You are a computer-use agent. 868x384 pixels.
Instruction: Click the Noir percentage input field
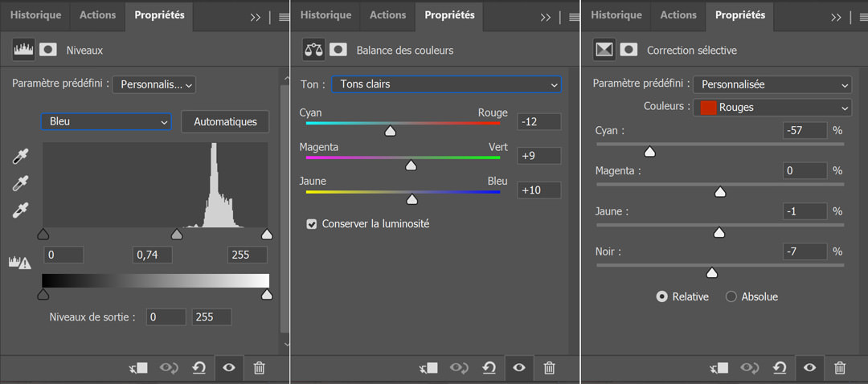pos(805,251)
